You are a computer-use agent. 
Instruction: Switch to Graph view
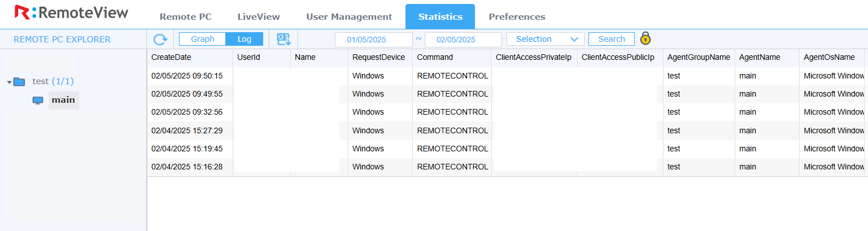(x=203, y=39)
